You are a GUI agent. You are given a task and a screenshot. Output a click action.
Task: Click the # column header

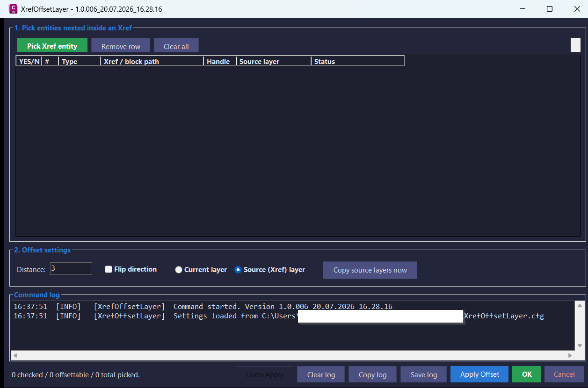[50, 61]
